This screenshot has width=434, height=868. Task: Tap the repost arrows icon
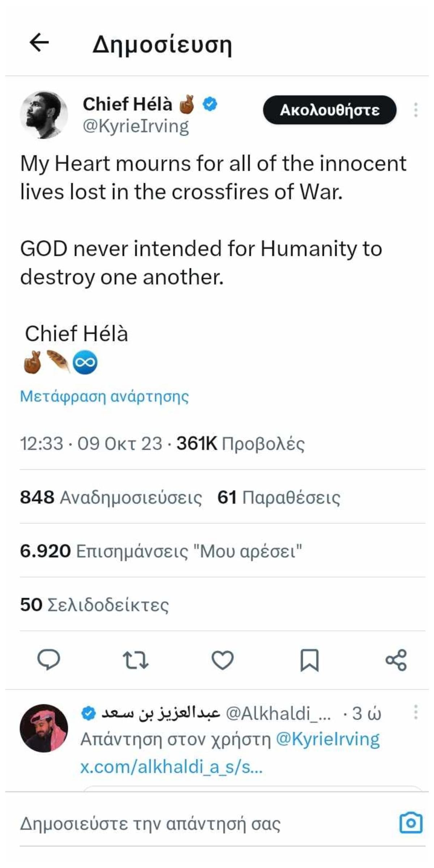coord(136,660)
